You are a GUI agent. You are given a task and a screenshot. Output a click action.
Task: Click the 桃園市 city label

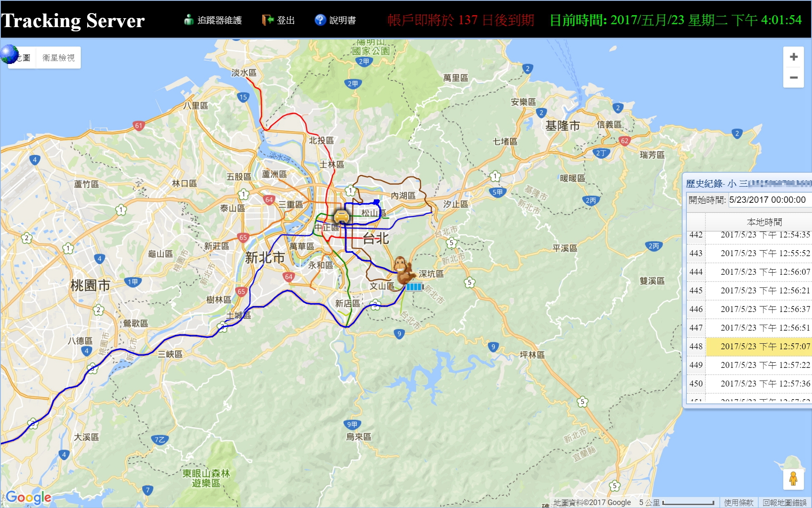90,285
